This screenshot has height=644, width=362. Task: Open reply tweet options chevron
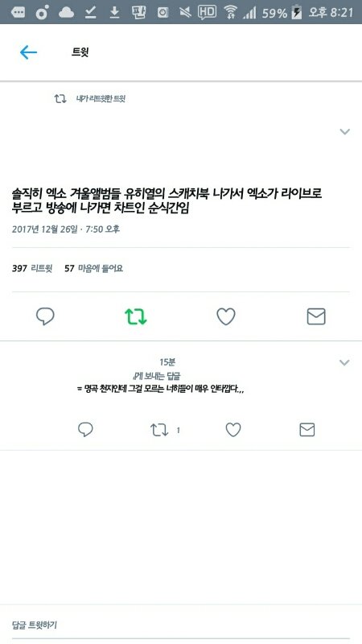tap(344, 363)
